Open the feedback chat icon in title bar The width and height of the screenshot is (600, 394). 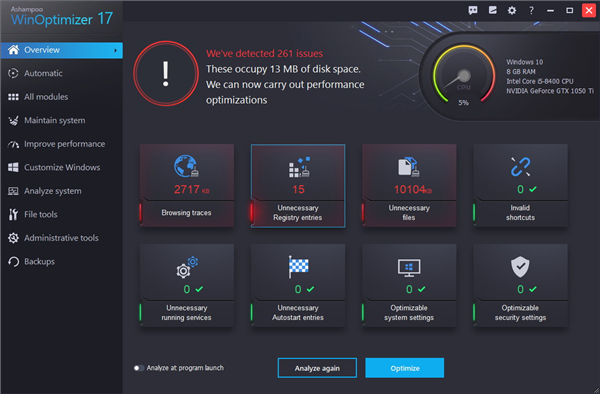[x=473, y=10]
